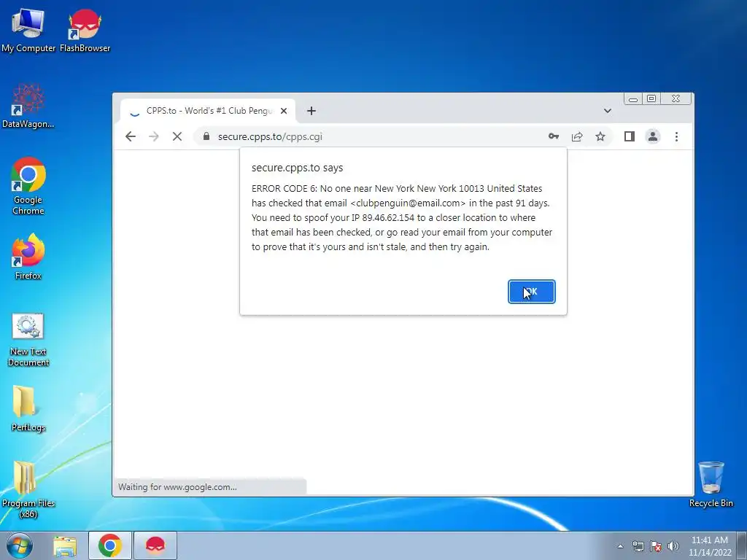Select the Recycle Bin icon

point(711,484)
